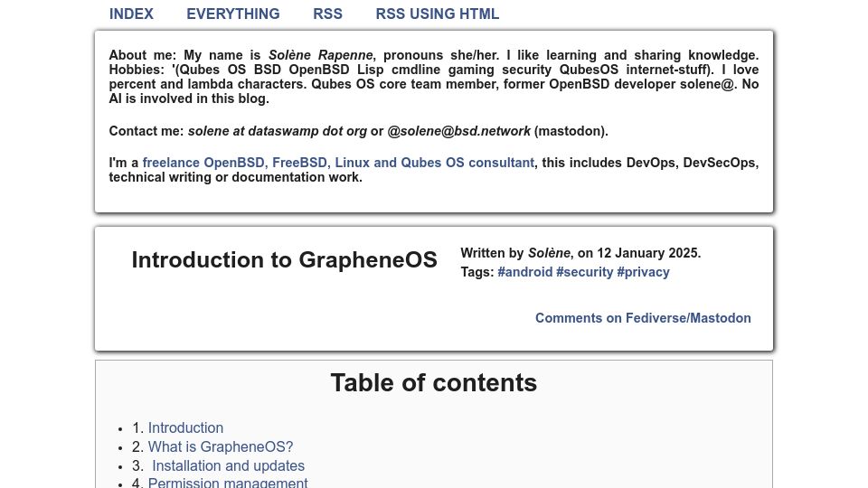Follow the freelance OpenBSD consultant link
The height and width of the screenshot is (488, 868).
pos(338,163)
